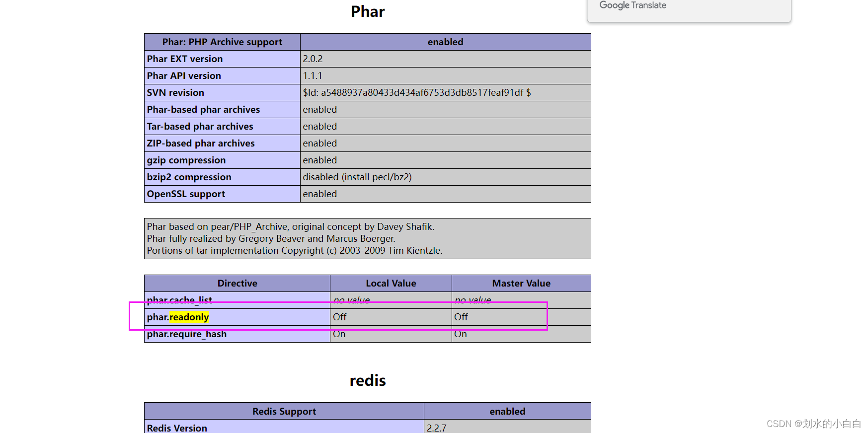Screen dimensions: 868x433
Task: Click enabled value for gzip compression
Action: tap(320, 160)
